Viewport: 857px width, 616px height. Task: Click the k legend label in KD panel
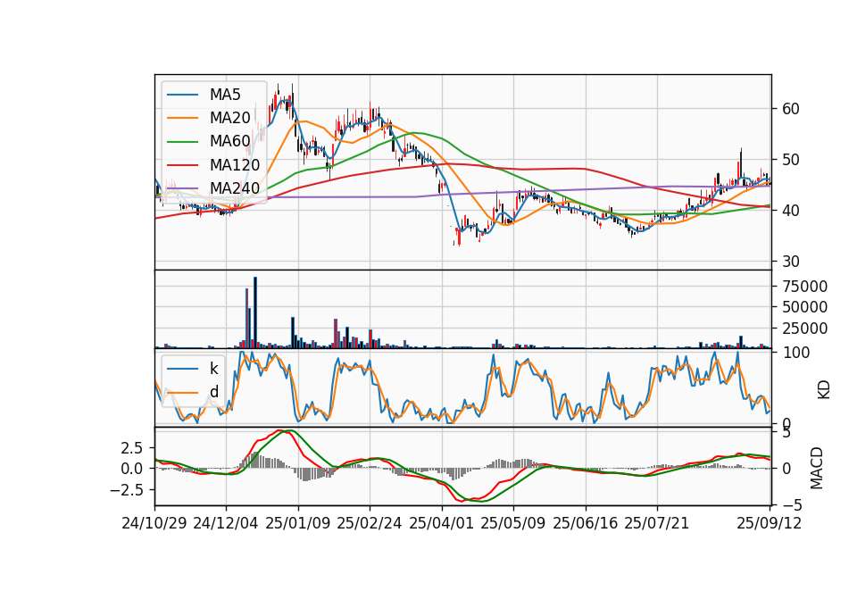213,369
